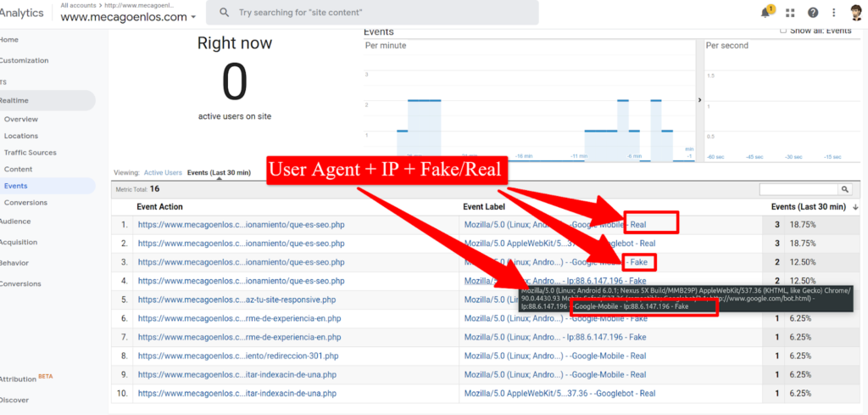Image resolution: width=868 pixels, height=415 pixels.
Task: Open the row 4 que-es-seo.php event action link
Action: pyautogui.click(x=242, y=281)
